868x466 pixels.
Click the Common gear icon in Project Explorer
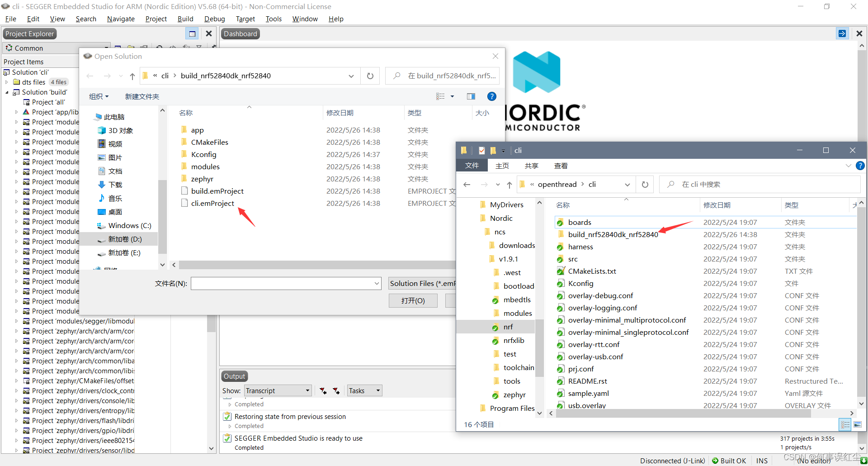click(9, 48)
